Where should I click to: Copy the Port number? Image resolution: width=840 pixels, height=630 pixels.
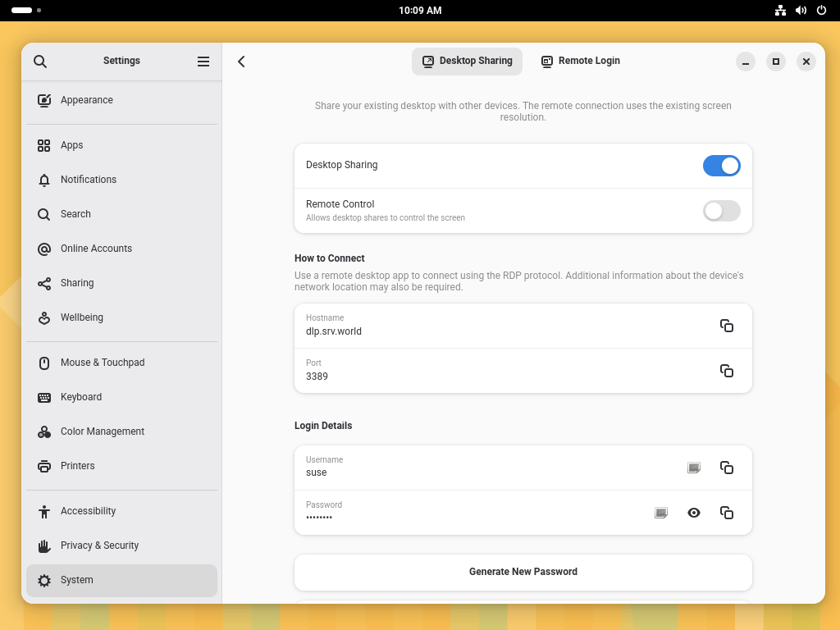click(x=726, y=371)
